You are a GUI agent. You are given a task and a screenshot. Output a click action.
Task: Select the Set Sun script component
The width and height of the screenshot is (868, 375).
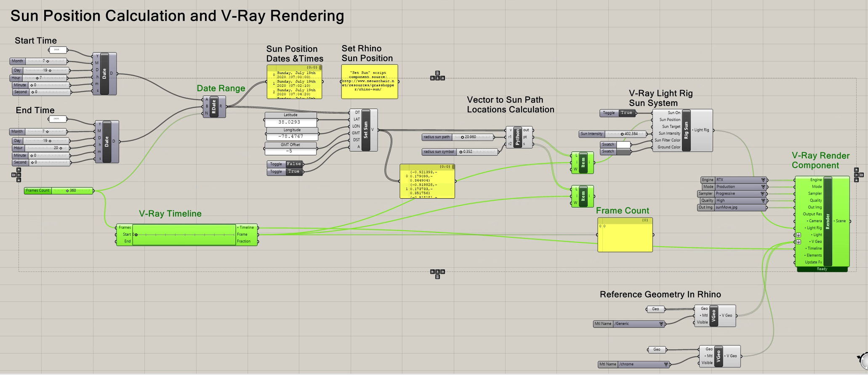click(x=365, y=130)
